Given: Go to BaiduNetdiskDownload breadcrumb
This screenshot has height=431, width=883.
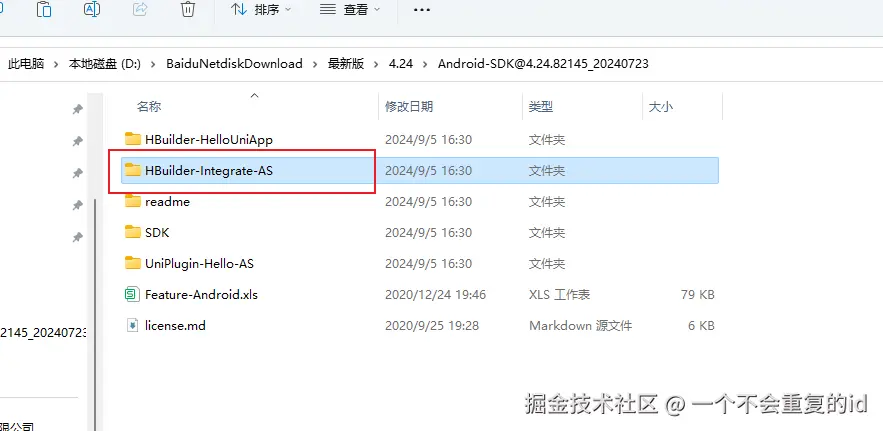Looking at the screenshot, I should [x=234, y=64].
